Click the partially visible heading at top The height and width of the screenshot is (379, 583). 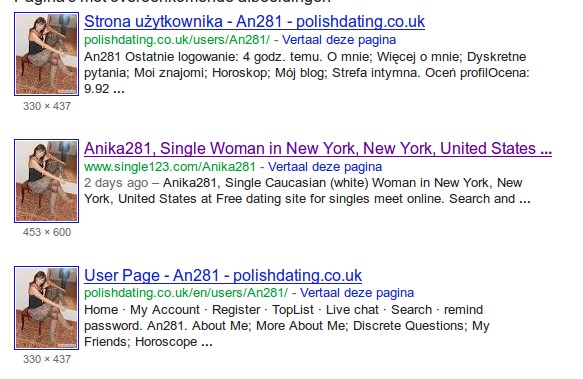(x=173, y=1)
